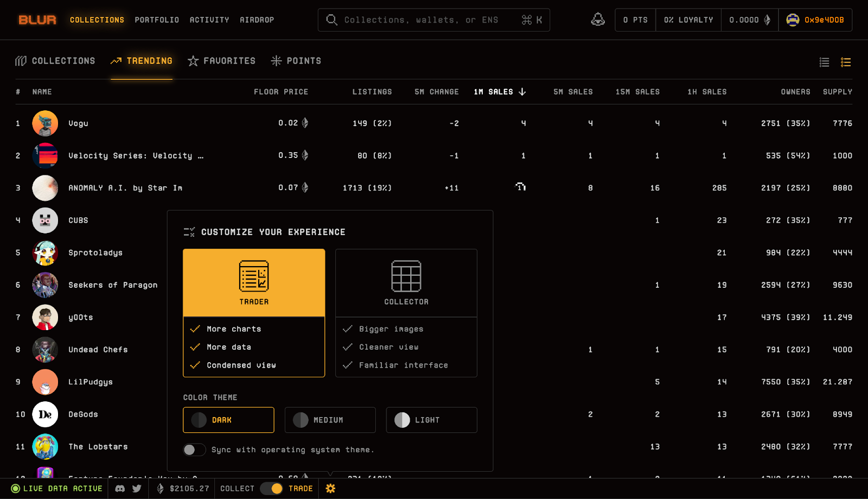
Task: Sort by Floor Price column
Action: 281,92
